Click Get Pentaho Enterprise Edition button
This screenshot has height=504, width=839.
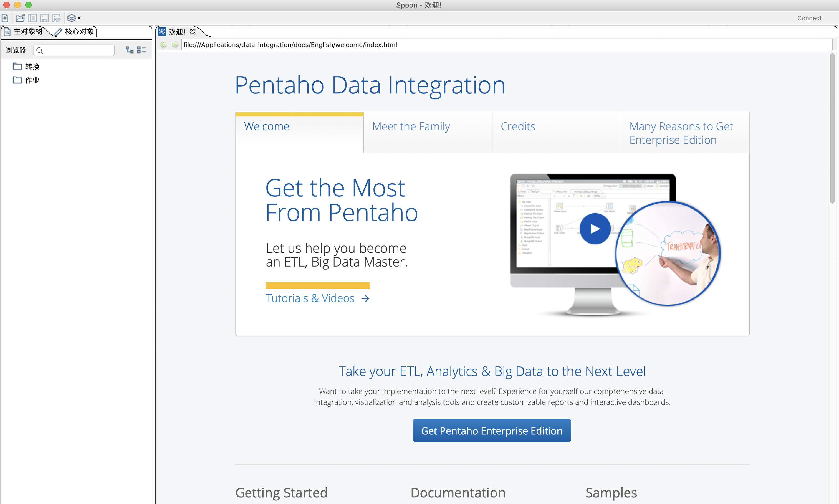click(492, 430)
